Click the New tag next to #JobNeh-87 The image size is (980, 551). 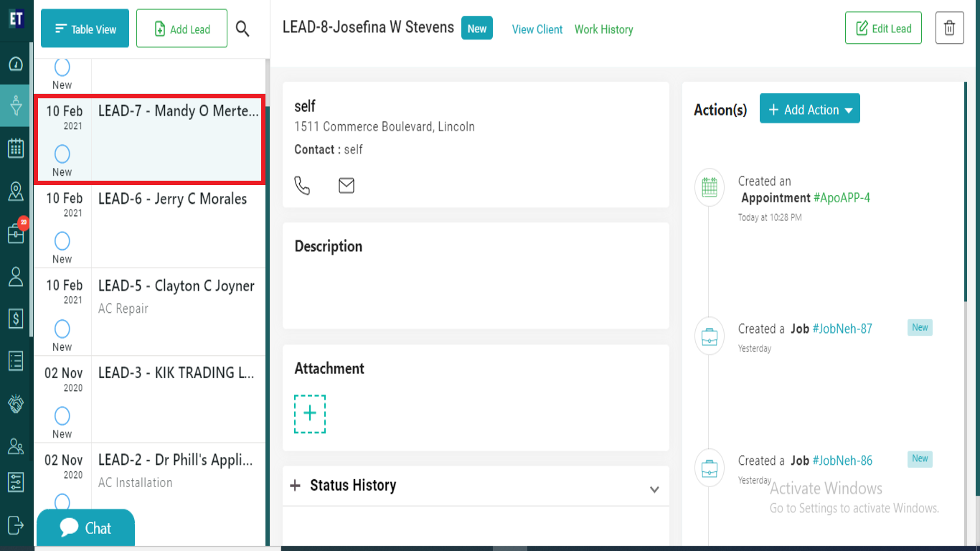[920, 327]
